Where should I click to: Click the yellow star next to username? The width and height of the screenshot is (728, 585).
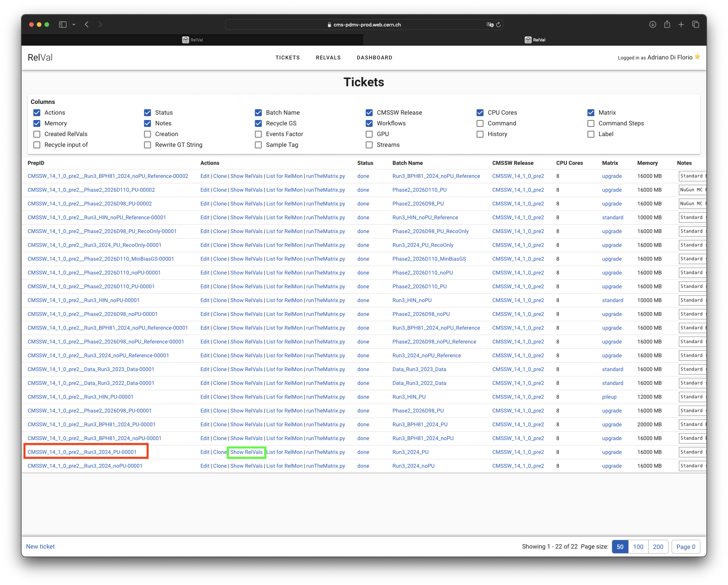click(x=697, y=57)
